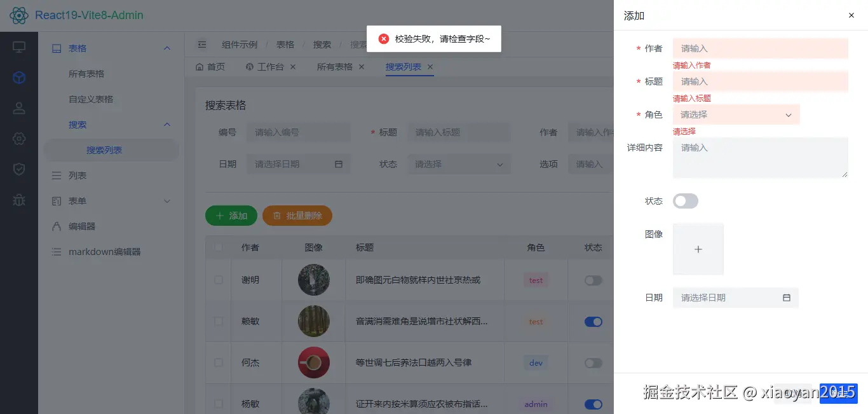Check the 赖敏 row checkbox
The height and width of the screenshot is (414, 868).
219,321
